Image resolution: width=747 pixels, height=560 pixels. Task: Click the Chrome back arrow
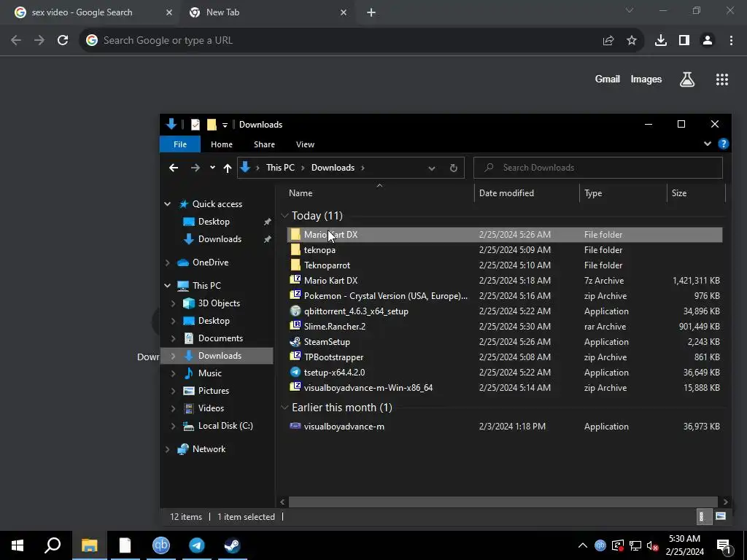coord(16,41)
